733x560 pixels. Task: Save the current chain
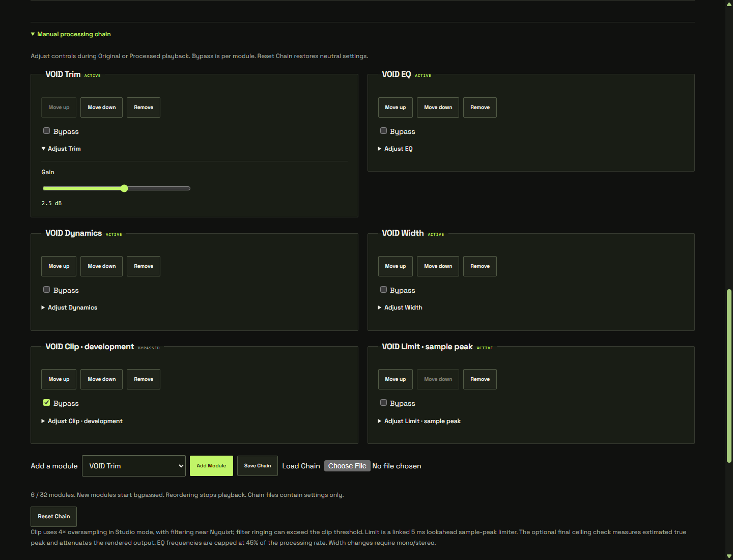pyautogui.click(x=258, y=466)
